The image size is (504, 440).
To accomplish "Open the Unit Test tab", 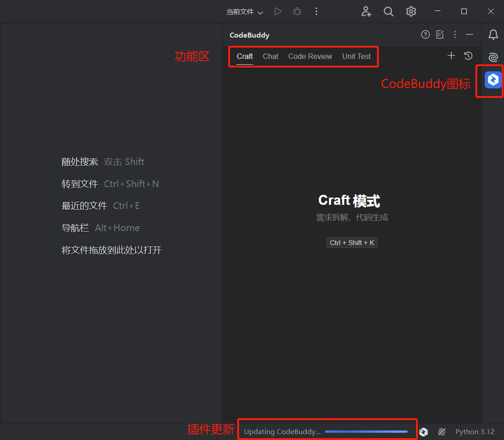I will click(356, 57).
